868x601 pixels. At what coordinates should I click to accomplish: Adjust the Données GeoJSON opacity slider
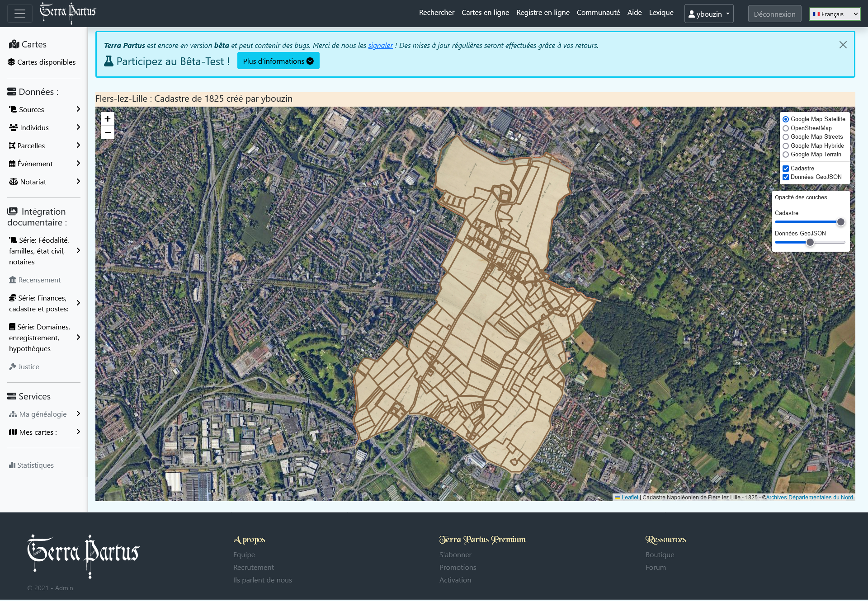pyautogui.click(x=810, y=243)
